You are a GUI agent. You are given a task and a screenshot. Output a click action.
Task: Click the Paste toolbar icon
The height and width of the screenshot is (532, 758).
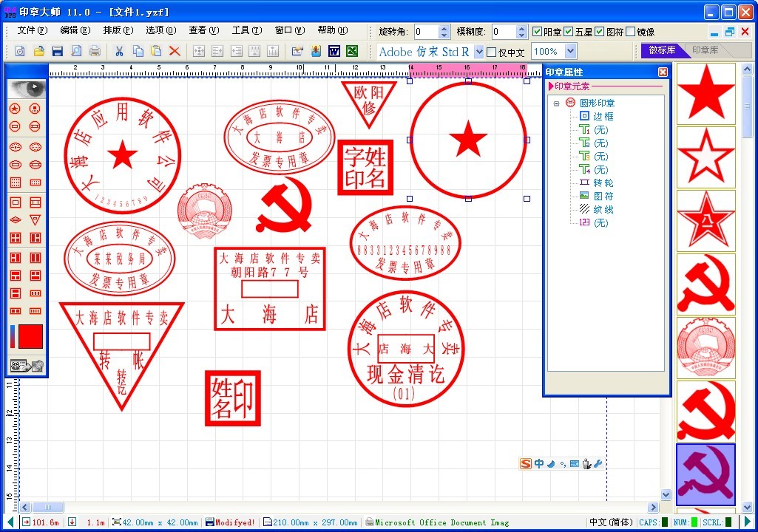156,50
